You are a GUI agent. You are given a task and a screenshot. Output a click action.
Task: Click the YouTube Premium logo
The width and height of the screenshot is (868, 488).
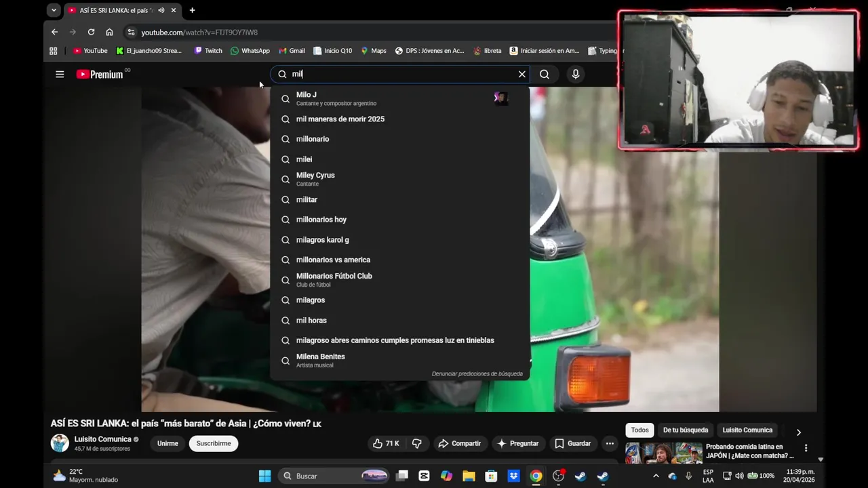[x=100, y=75]
